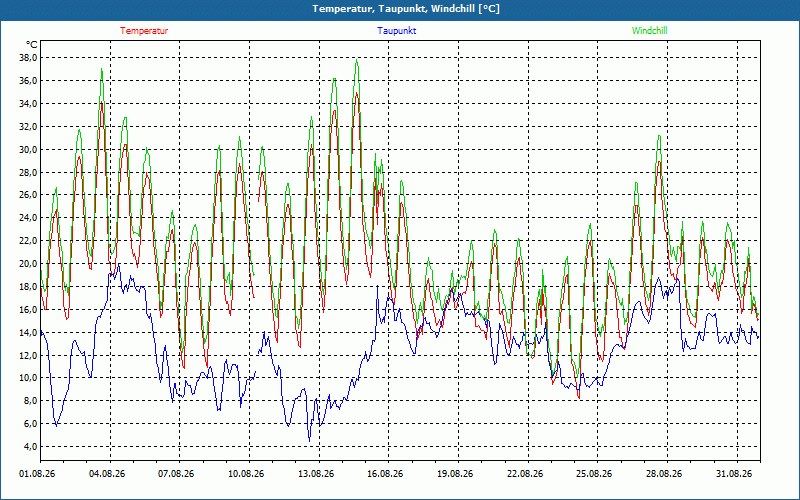Click the red Temperatur legend label

click(x=144, y=31)
